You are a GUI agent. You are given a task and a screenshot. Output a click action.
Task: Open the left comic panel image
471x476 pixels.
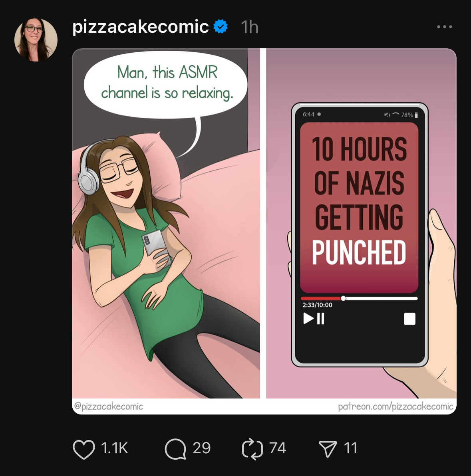click(166, 224)
